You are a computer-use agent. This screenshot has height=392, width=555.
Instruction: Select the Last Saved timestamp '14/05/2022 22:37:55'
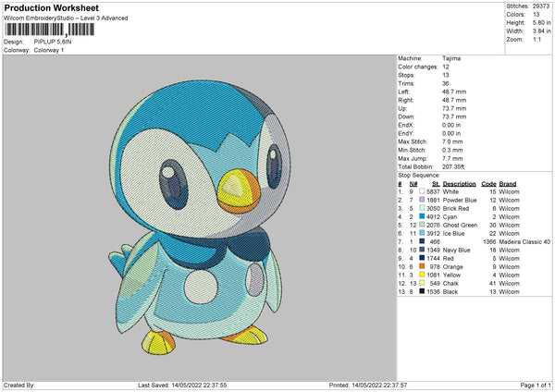coord(199,385)
